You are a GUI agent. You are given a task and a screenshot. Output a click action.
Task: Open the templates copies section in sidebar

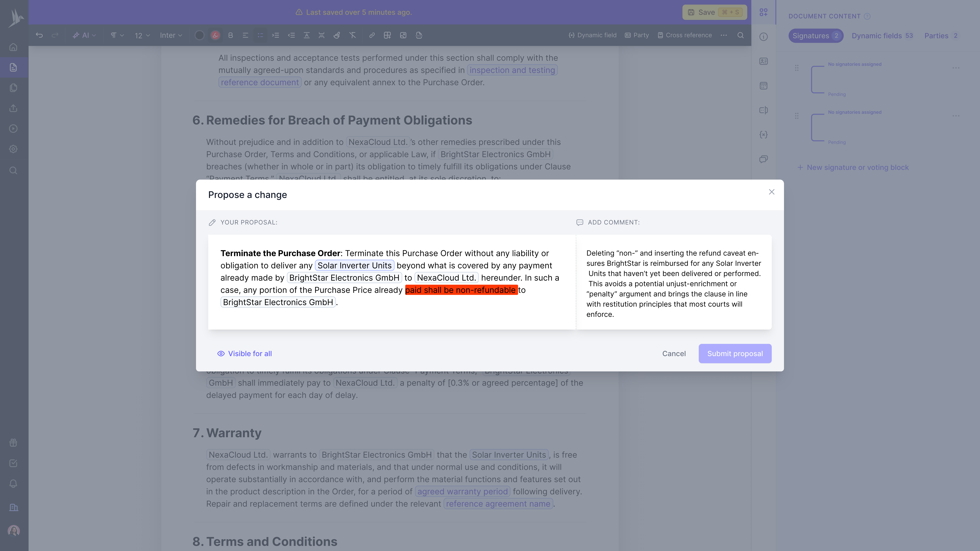tap(13, 88)
